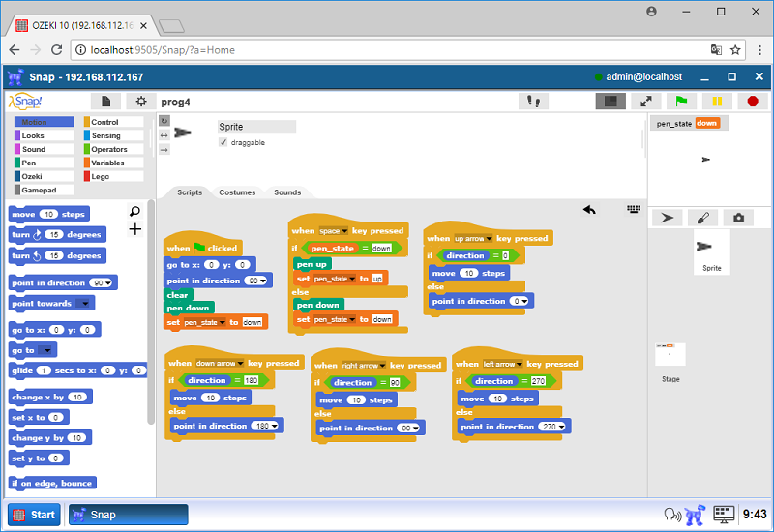Pause scripts with yellow pause button
This screenshot has width=774, height=532.
point(716,101)
